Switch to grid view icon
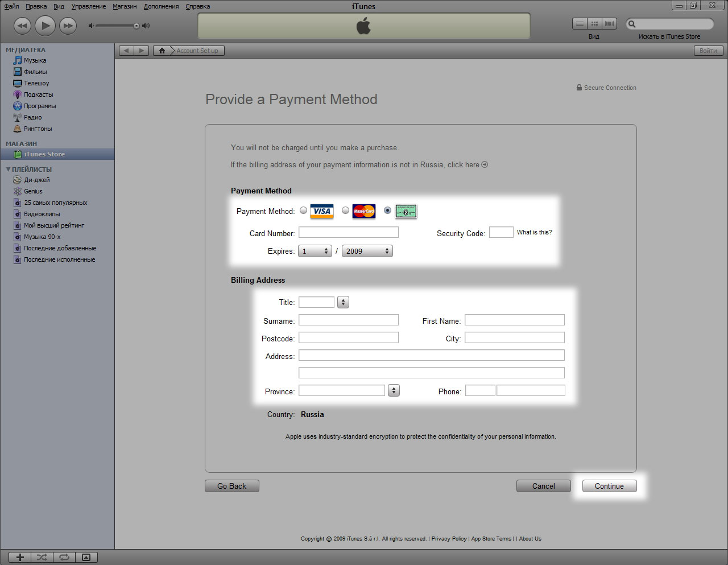This screenshot has width=728, height=565. [594, 24]
